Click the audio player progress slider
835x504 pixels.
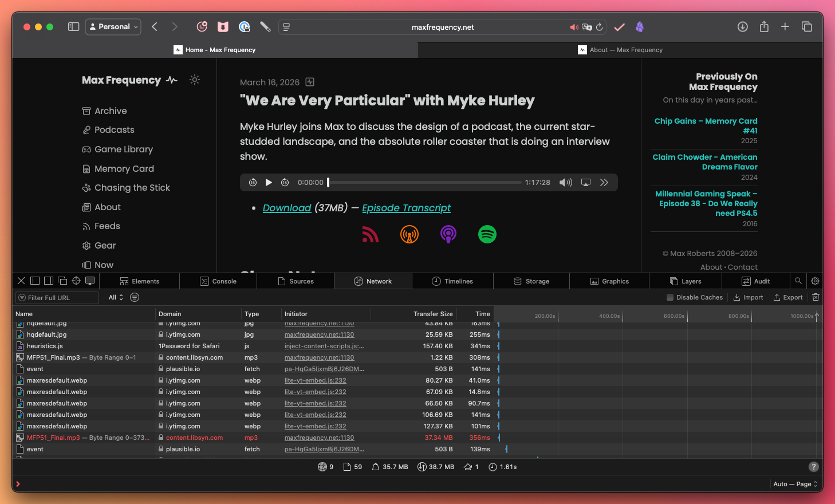pyautogui.click(x=424, y=183)
